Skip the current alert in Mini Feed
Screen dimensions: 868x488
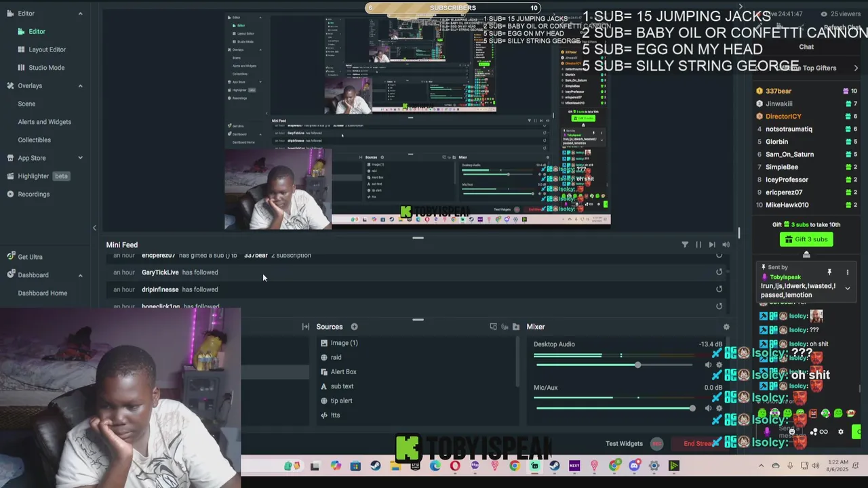pyautogui.click(x=712, y=245)
